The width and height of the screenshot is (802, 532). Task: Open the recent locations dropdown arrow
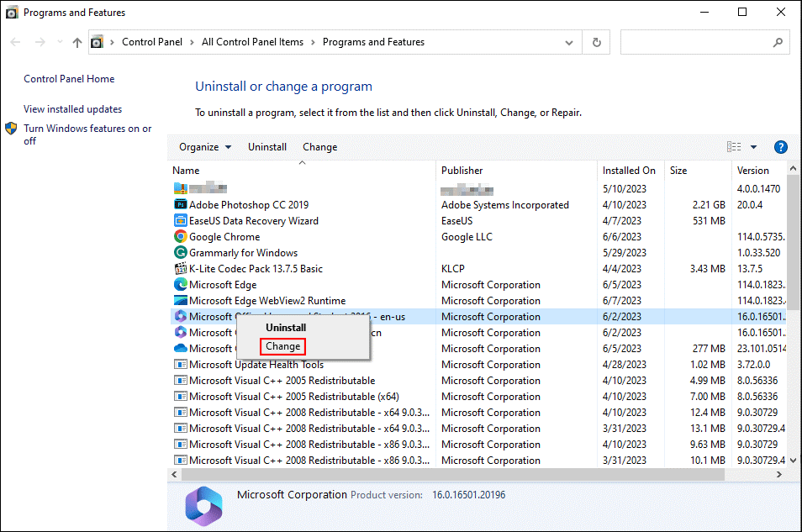[x=60, y=42]
